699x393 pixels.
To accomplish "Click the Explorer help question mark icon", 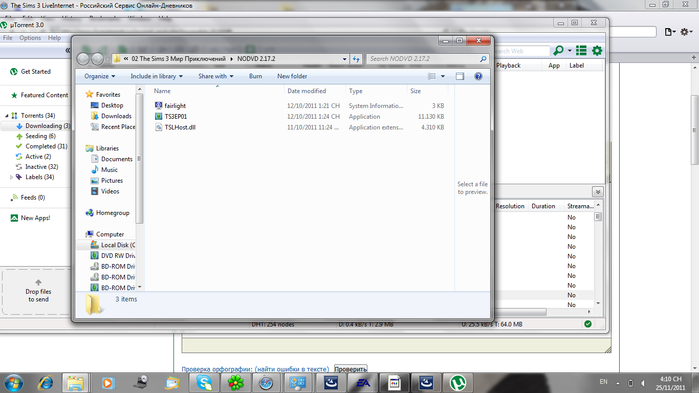I will [x=478, y=76].
